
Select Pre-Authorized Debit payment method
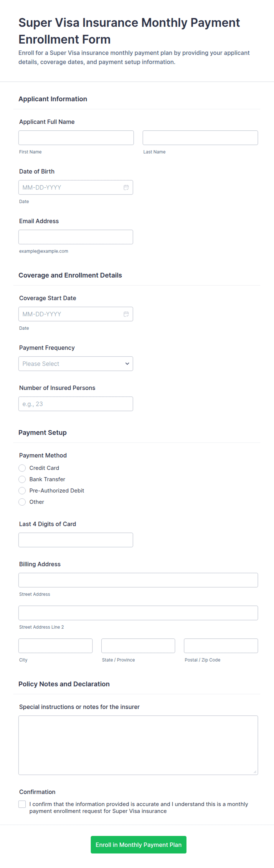(22, 491)
